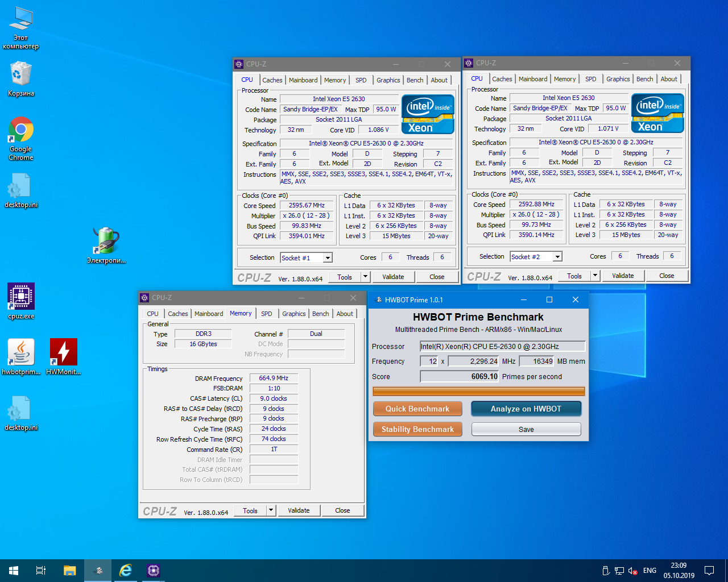Viewport: 728px width, 582px height.
Task: Click the Intel Xeon logo in Socket #2 CPU-Z window
Action: pyautogui.click(x=657, y=113)
